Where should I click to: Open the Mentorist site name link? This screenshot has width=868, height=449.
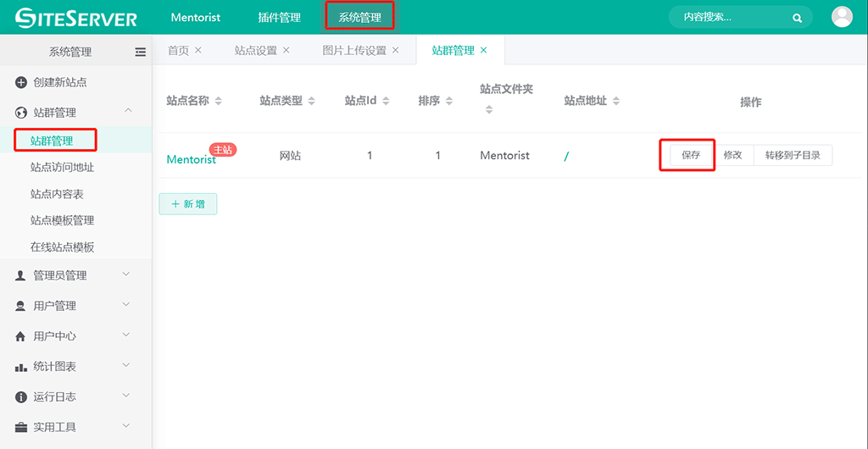point(191,159)
